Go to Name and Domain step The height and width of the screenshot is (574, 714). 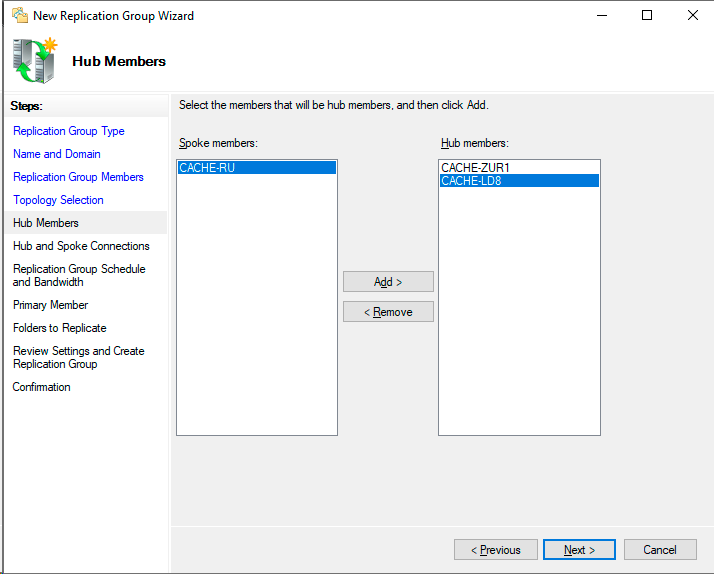[57, 154]
